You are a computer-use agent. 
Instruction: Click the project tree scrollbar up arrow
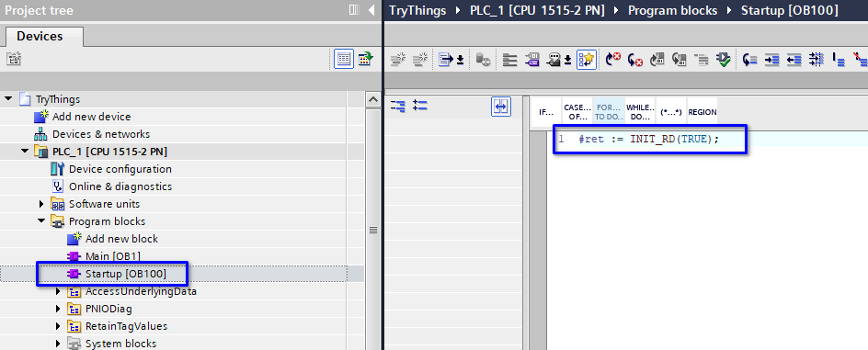(x=373, y=99)
